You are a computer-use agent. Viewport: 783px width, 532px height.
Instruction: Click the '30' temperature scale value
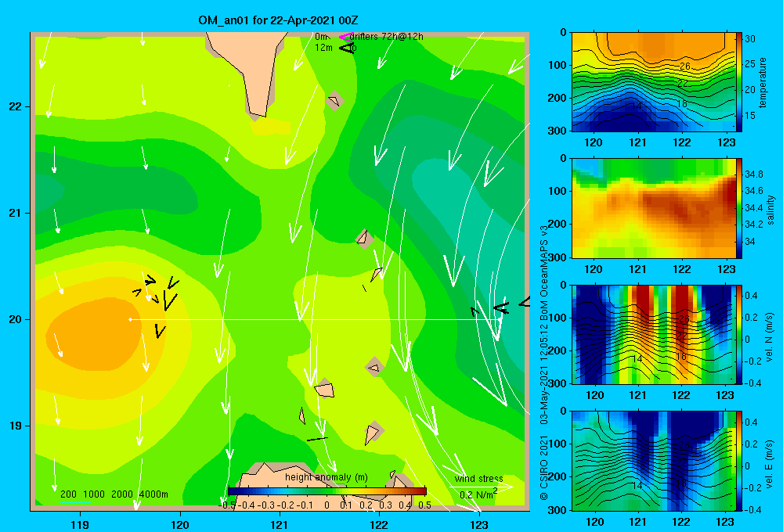[749, 38]
